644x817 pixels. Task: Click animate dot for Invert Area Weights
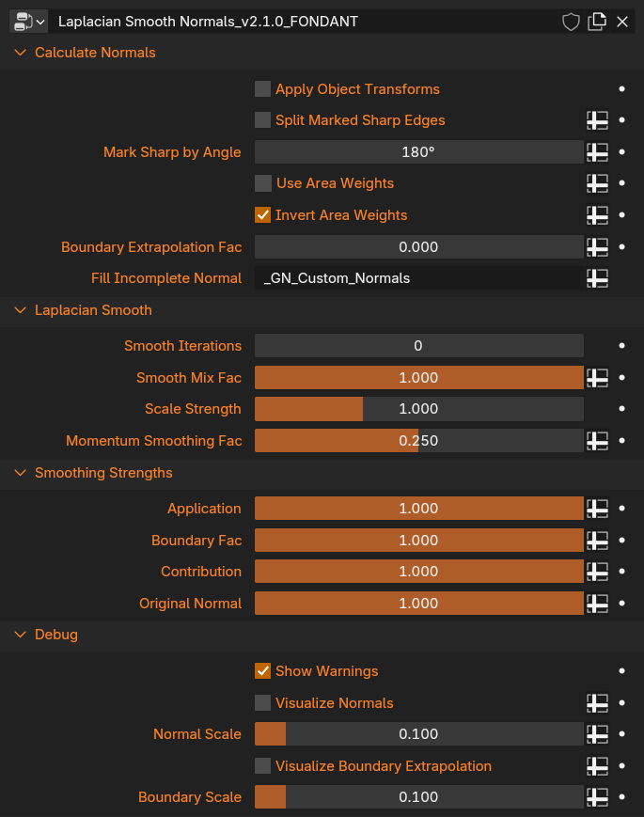(621, 214)
